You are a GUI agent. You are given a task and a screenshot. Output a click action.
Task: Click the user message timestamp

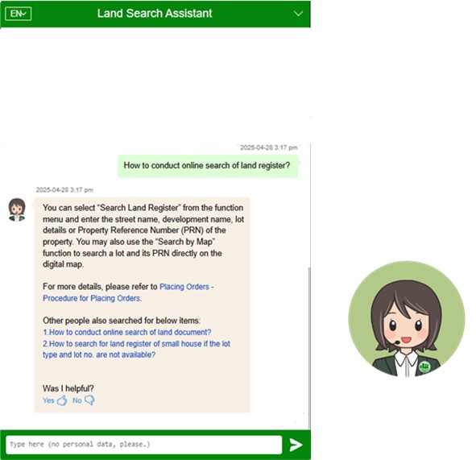[x=269, y=148]
